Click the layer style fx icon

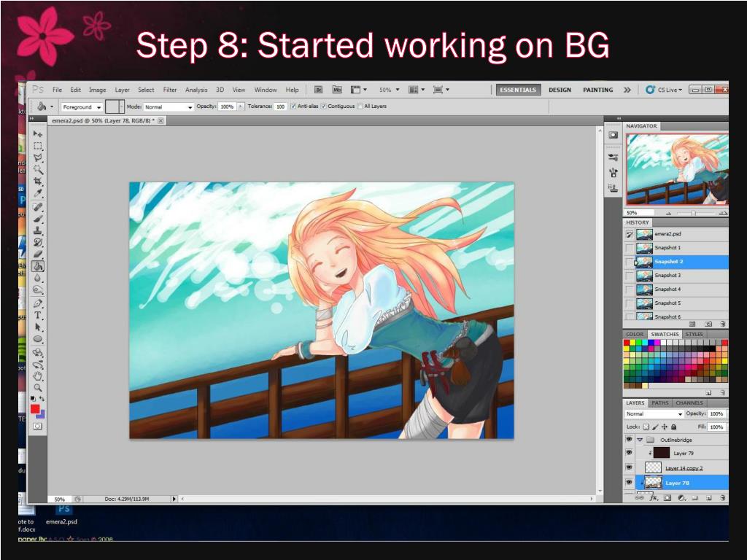pyautogui.click(x=654, y=498)
